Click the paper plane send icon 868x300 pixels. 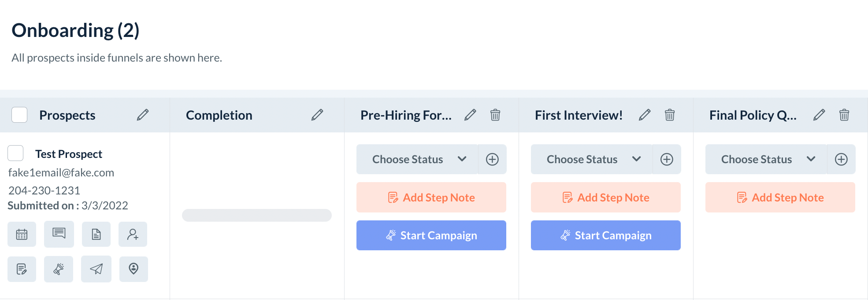click(x=96, y=269)
